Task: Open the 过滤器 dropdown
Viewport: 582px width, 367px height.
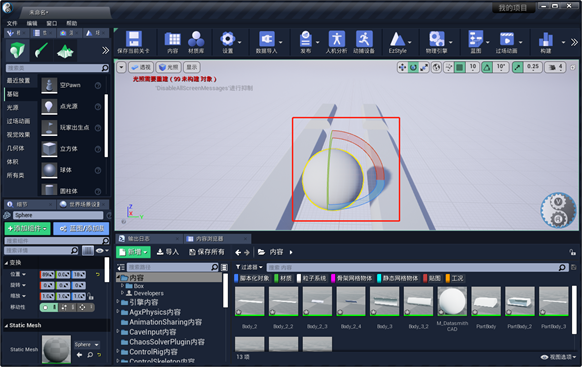Action: (x=249, y=267)
